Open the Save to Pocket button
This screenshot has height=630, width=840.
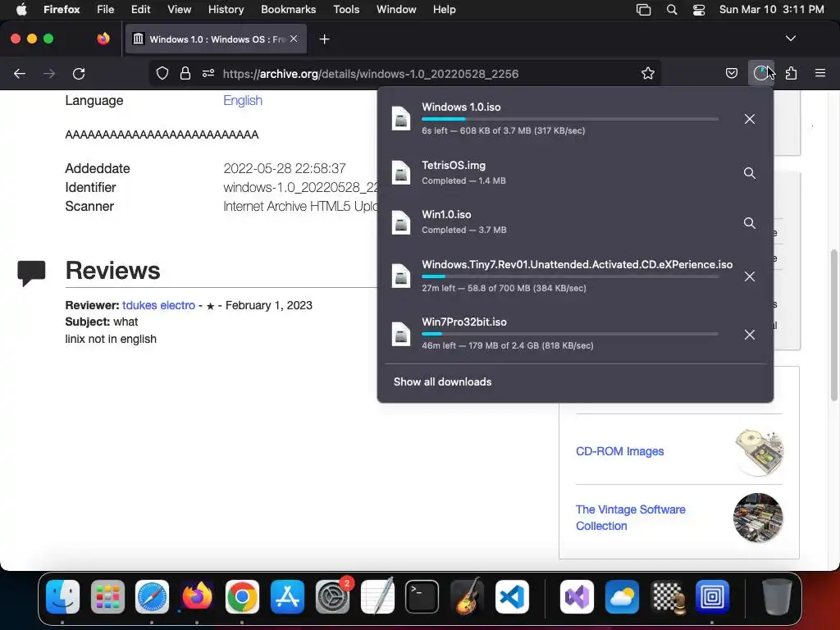tap(731, 73)
